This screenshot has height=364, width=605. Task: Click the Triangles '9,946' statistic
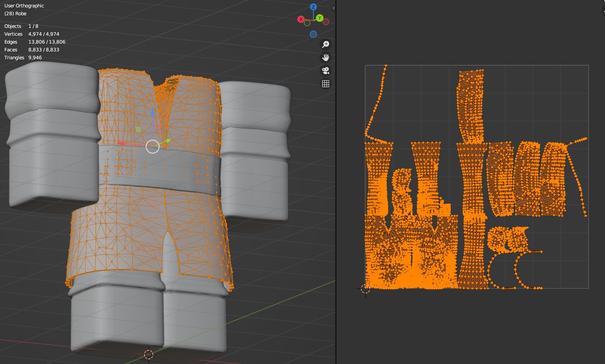pos(35,58)
